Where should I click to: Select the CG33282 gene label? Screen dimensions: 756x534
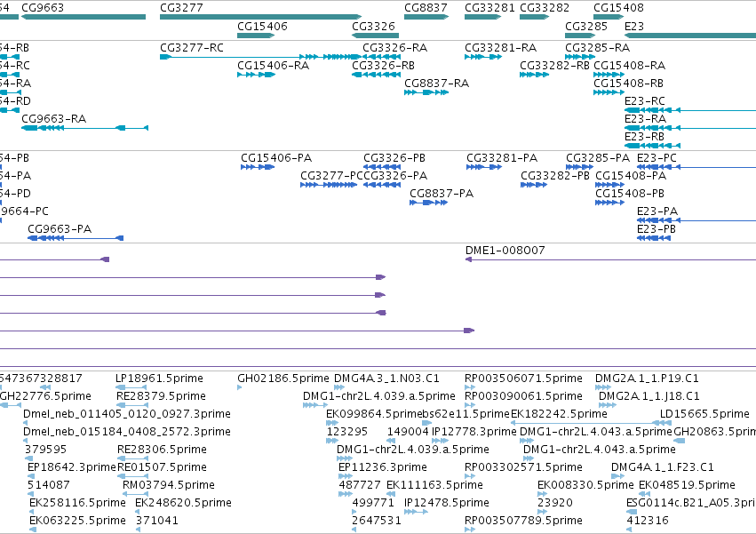pos(545,8)
